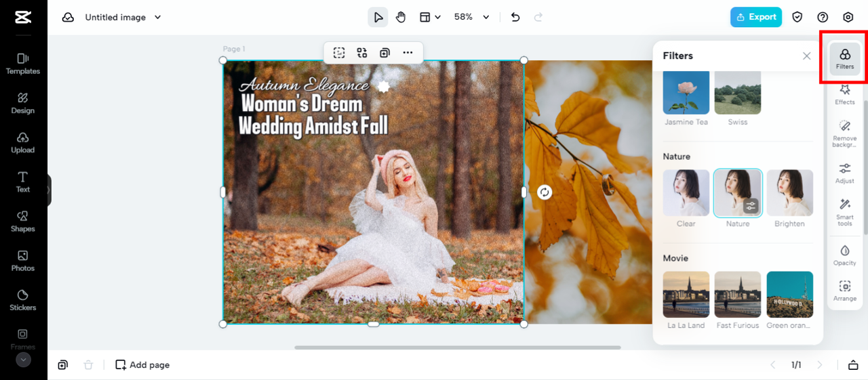Close the Filters panel
This screenshot has width=868, height=380.
[806, 56]
